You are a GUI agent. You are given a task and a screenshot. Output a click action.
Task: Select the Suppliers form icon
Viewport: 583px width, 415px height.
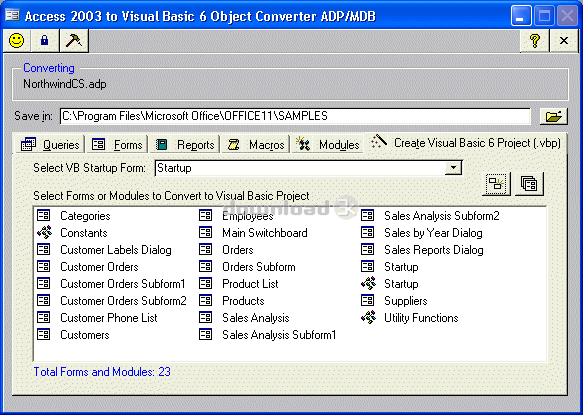point(367,300)
